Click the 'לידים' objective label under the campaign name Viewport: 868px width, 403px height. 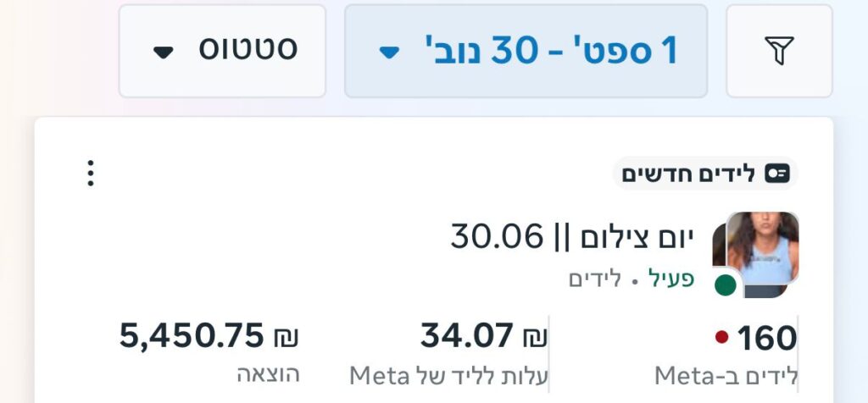[595, 279]
